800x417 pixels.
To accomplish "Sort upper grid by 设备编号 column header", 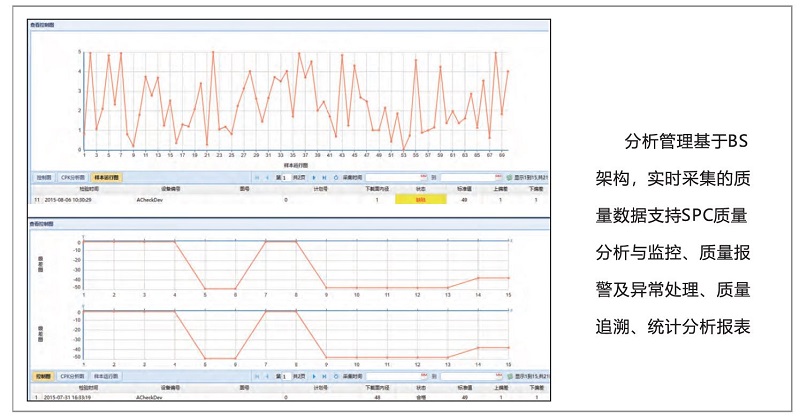I will click(170, 189).
